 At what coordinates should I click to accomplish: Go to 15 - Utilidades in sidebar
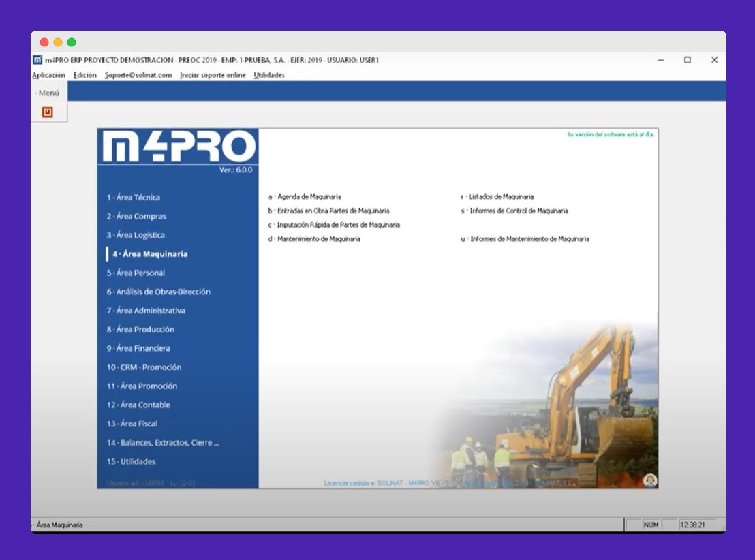(x=131, y=461)
